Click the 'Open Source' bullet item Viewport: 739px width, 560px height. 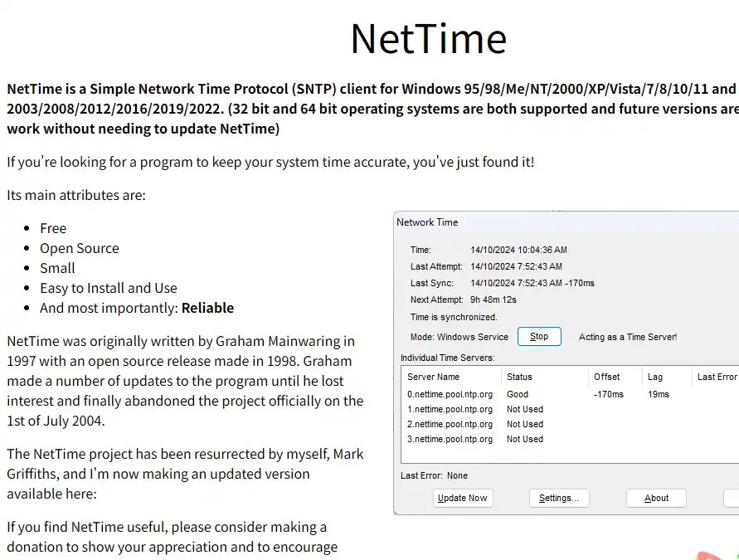click(79, 248)
